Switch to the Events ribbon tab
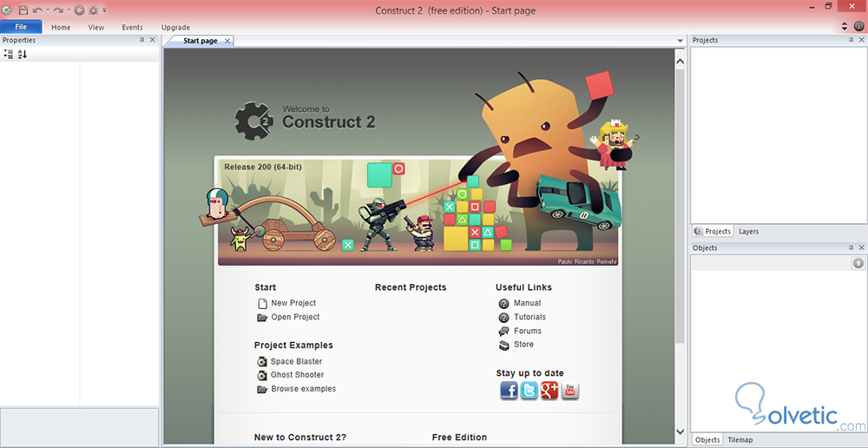The width and height of the screenshot is (868, 448). (132, 27)
